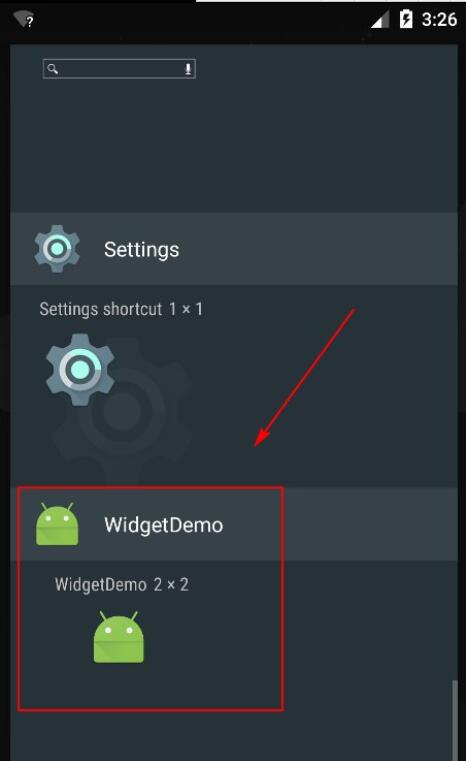Pick the WidgetDemo Android robot widget preview

click(119, 637)
